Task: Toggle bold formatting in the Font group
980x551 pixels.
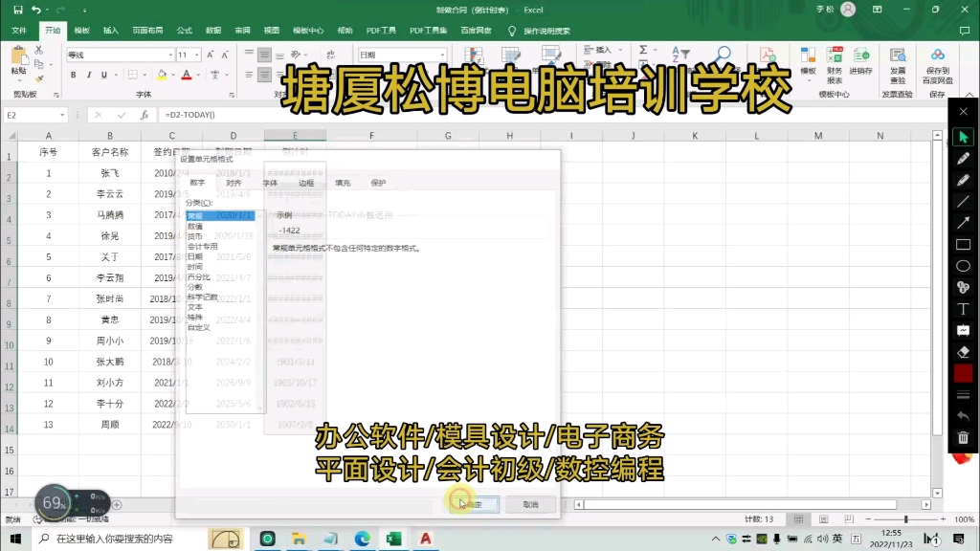Action: point(74,75)
